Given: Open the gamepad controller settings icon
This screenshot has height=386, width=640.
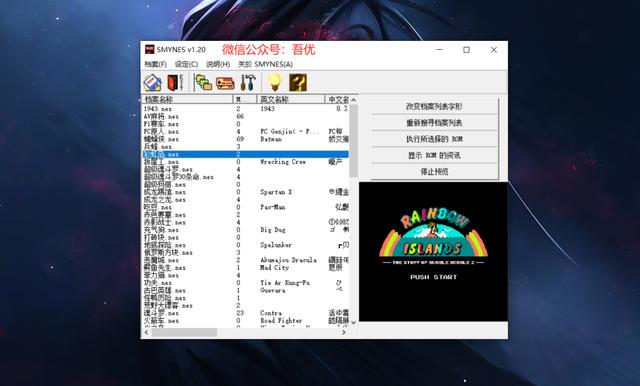Looking at the screenshot, I should 225,83.
